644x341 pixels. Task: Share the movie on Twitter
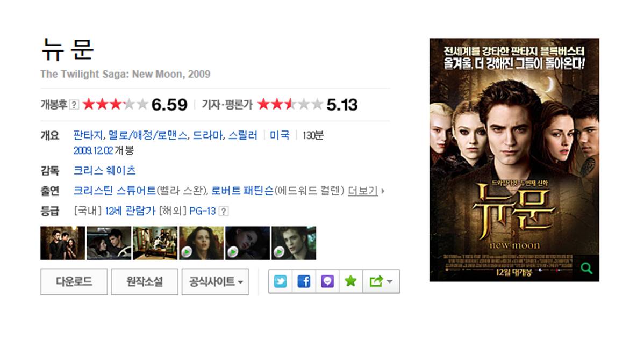tap(281, 281)
